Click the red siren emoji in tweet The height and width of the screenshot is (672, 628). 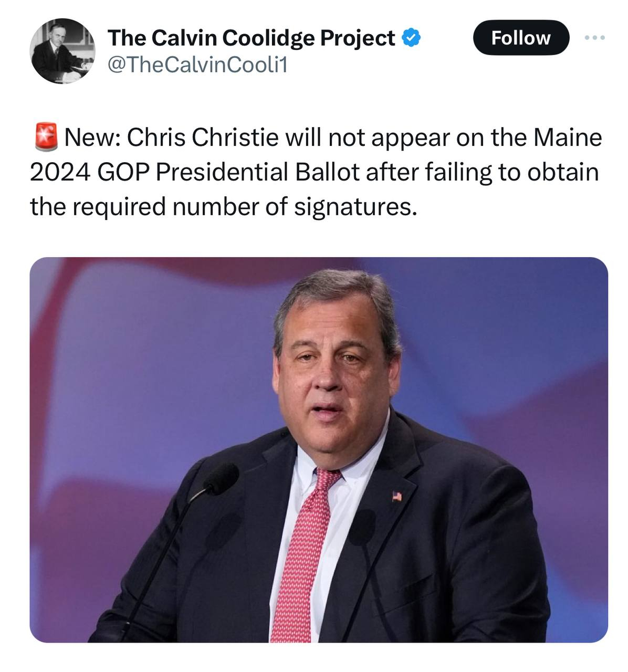[46, 137]
